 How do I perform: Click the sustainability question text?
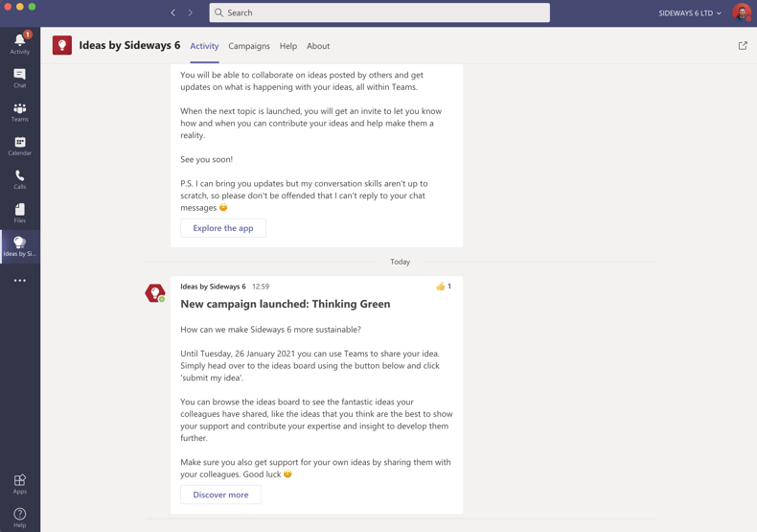(271, 329)
